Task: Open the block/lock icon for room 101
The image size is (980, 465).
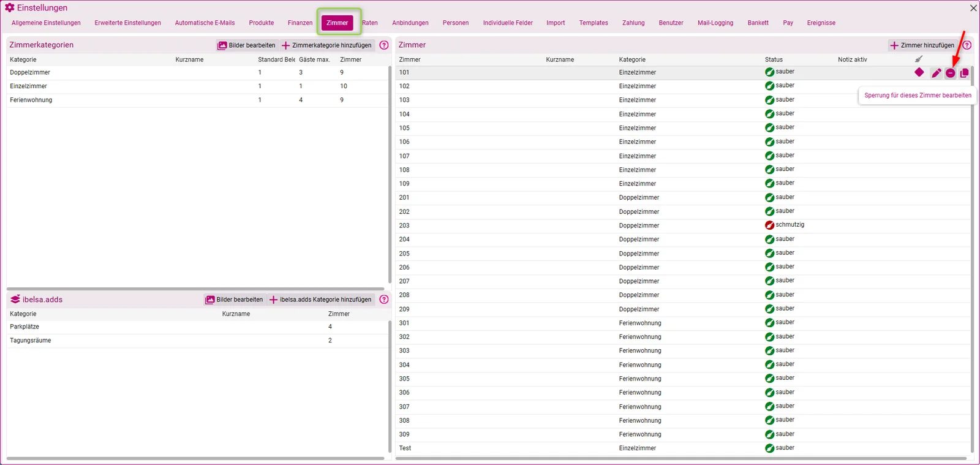Action: (950, 73)
